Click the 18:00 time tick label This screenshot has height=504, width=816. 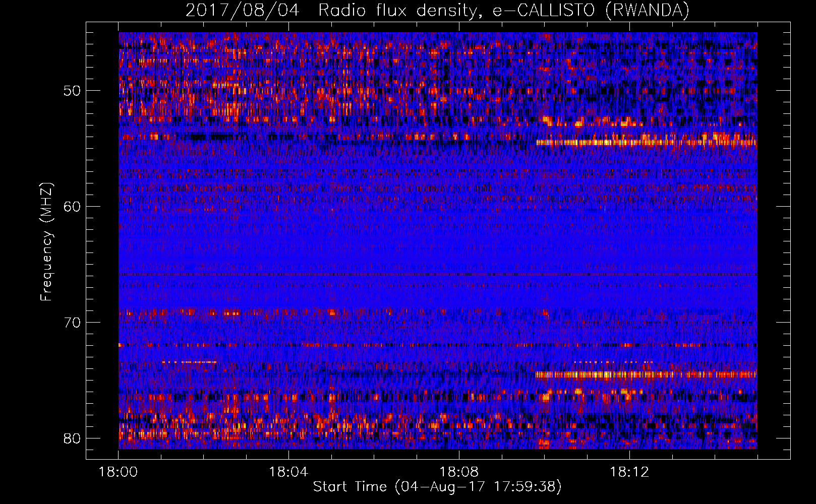[118, 472]
